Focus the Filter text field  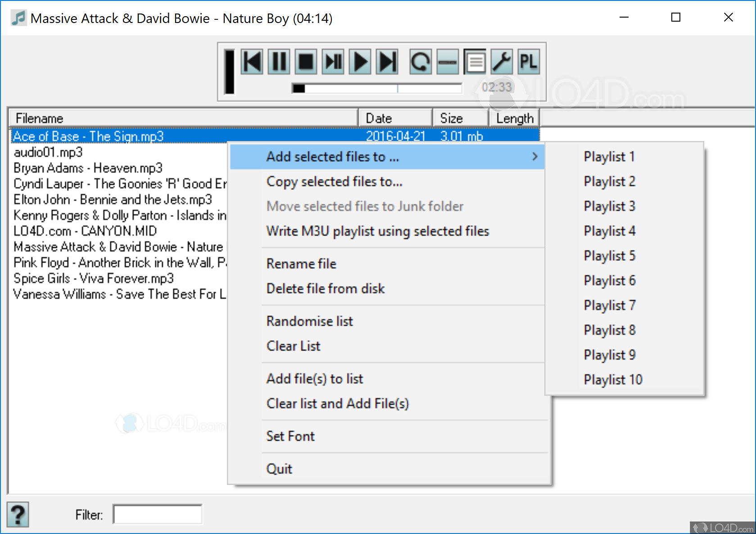(157, 514)
